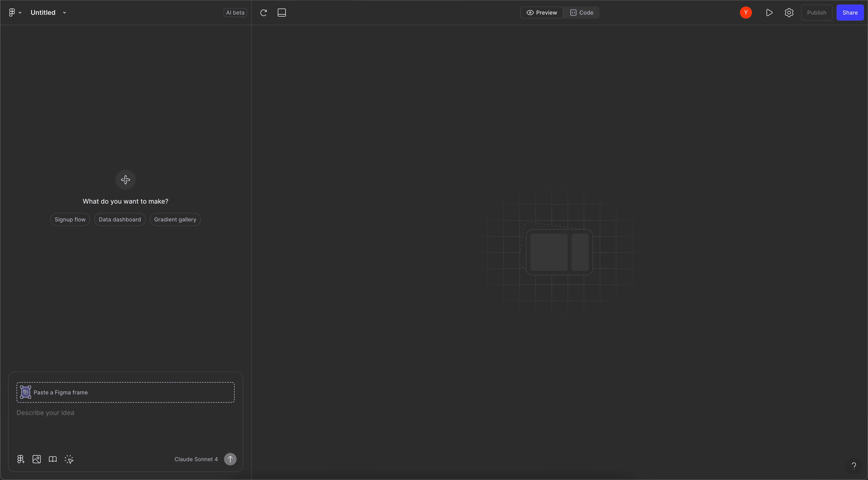Image resolution: width=868 pixels, height=480 pixels.
Task: Click the open book library icon
Action: point(53,459)
